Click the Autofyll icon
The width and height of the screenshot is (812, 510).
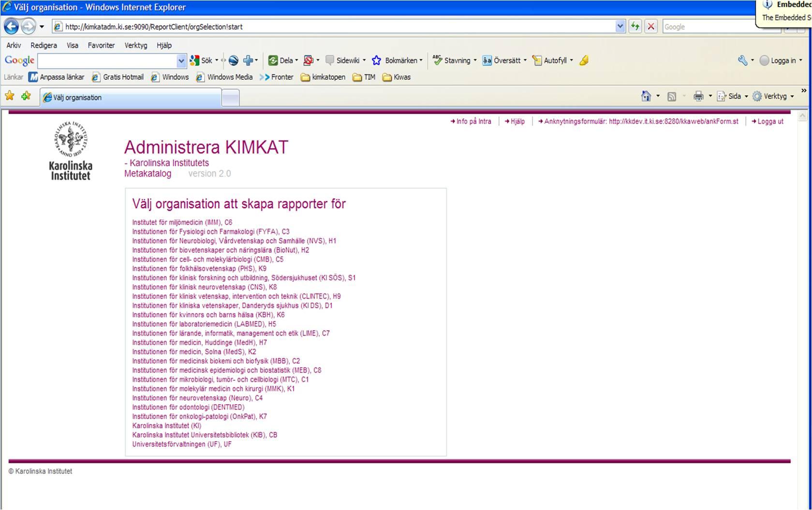coord(537,60)
